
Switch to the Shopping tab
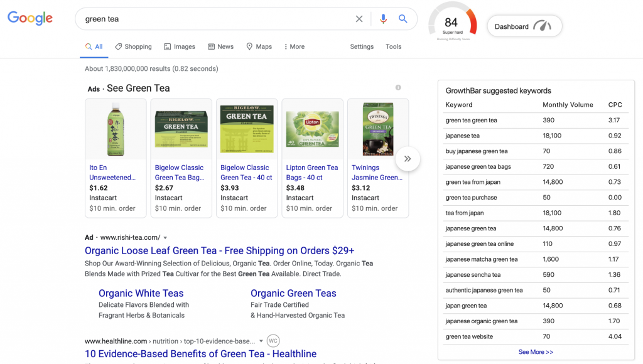click(x=133, y=46)
